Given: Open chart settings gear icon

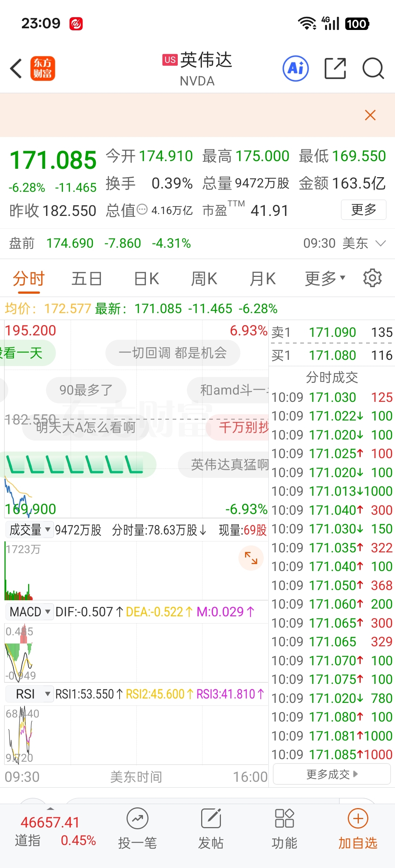Looking at the screenshot, I should tap(372, 278).
